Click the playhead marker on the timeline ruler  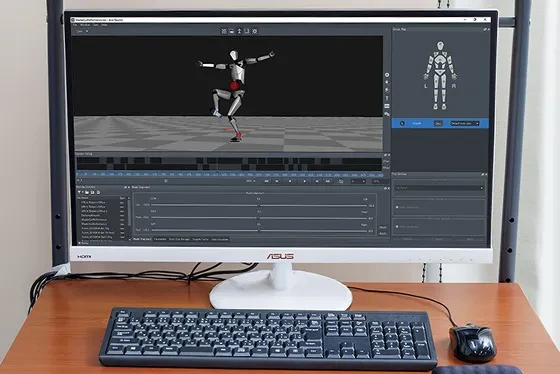point(217,173)
